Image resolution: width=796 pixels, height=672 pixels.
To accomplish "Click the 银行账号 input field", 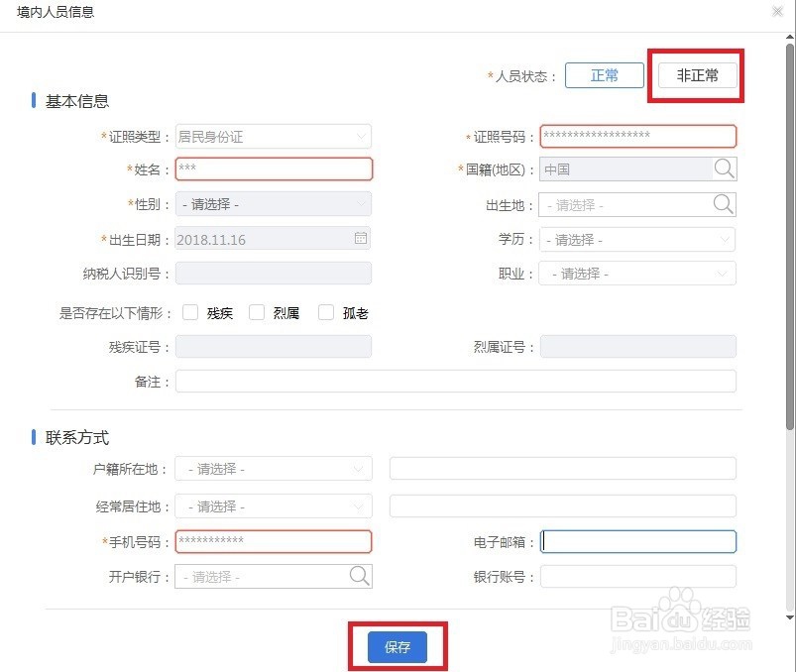I will point(637,577).
